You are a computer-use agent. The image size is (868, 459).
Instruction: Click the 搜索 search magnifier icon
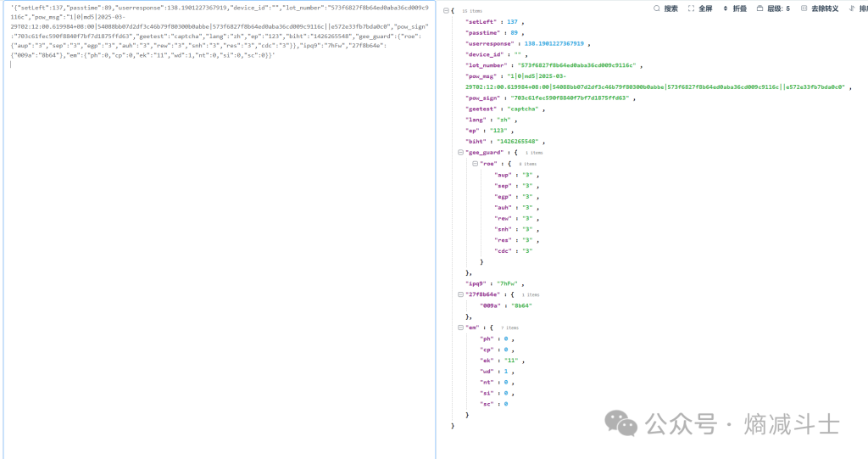(x=657, y=8)
